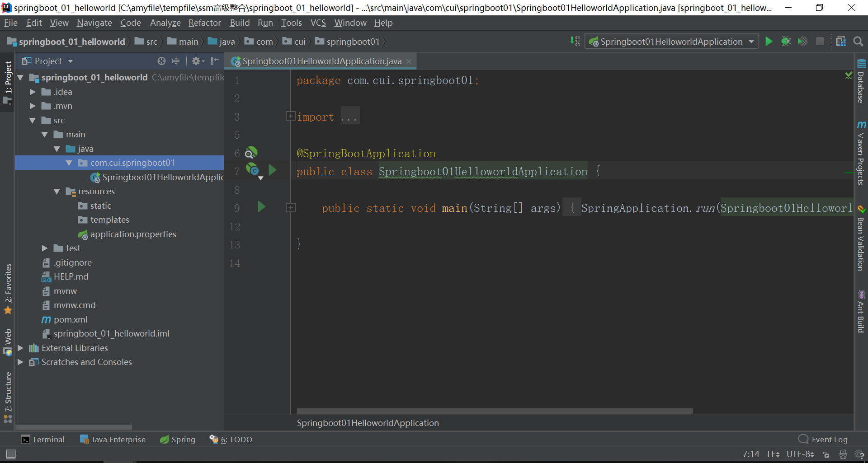Click the stop process square icon

(x=820, y=42)
